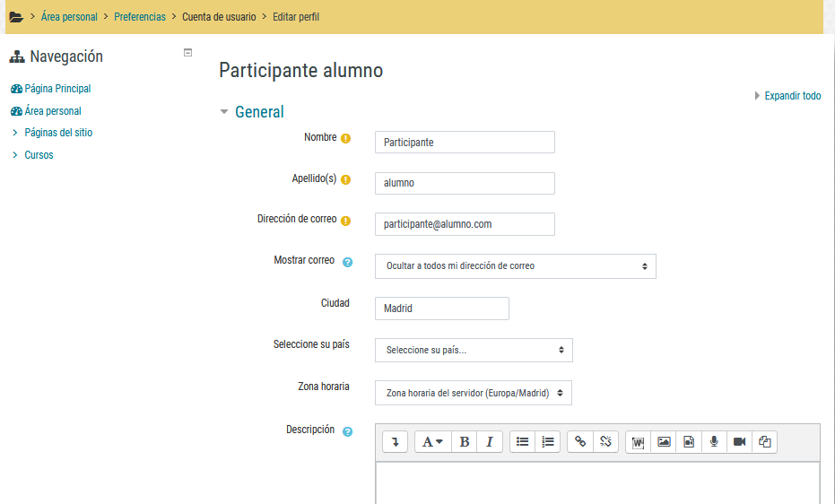
Task: Expand the Cursos navigation item
Action: coord(39,155)
